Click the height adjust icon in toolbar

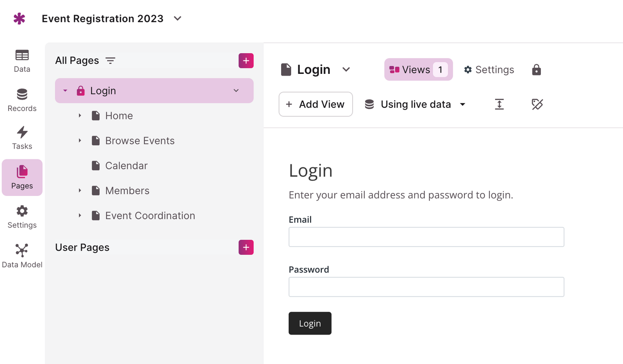[499, 104]
